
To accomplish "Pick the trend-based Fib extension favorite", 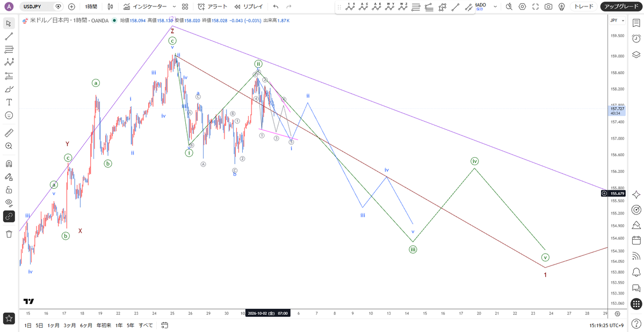I will click(429, 6).
